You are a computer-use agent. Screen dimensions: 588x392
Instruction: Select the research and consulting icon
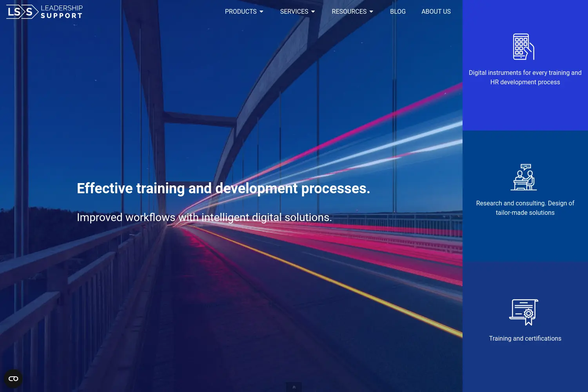click(524, 177)
